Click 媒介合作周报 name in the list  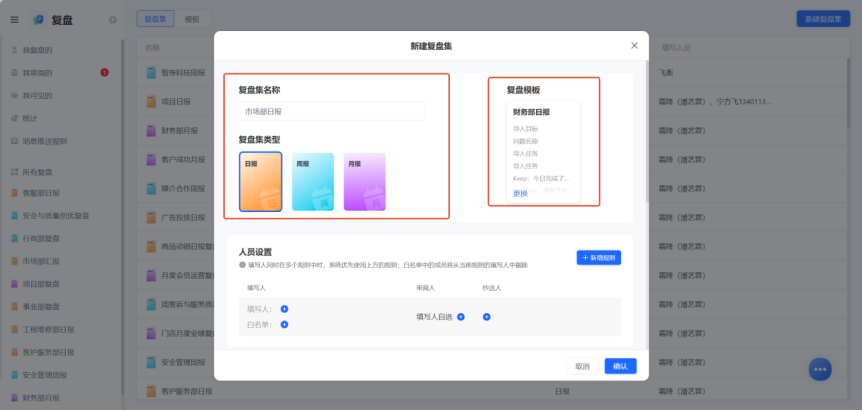tap(183, 188)
